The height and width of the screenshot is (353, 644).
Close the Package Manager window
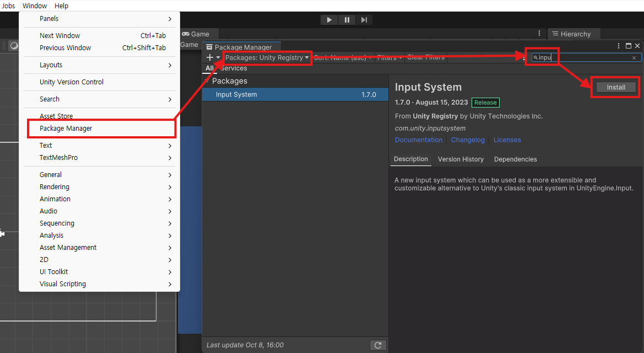[637, 46]
